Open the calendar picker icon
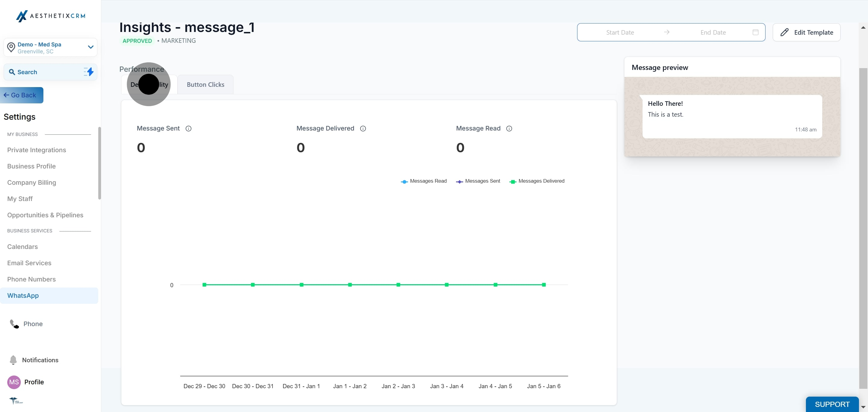 click(756, 32)
